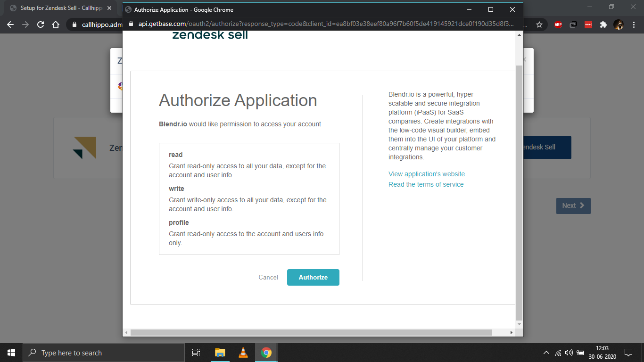Reload the page in main Chrome window
The image size is (644, 362).
point(41,25)
